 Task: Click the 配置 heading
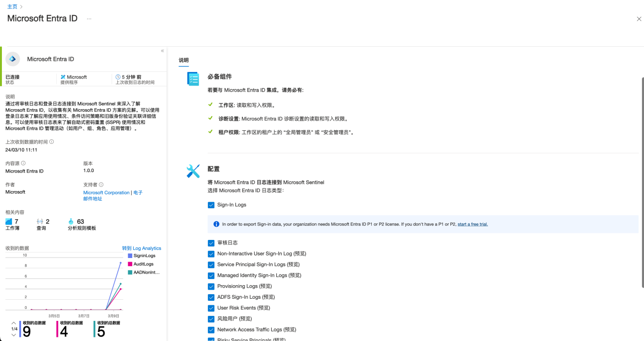pos(214,169)
